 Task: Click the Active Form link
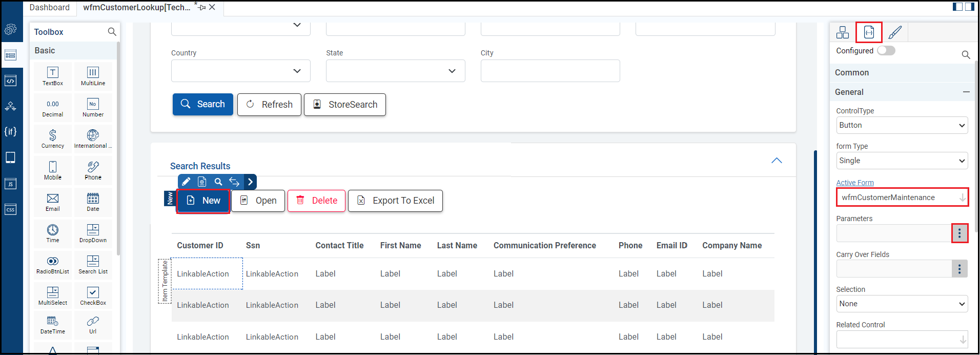click(x=854, y=183)
